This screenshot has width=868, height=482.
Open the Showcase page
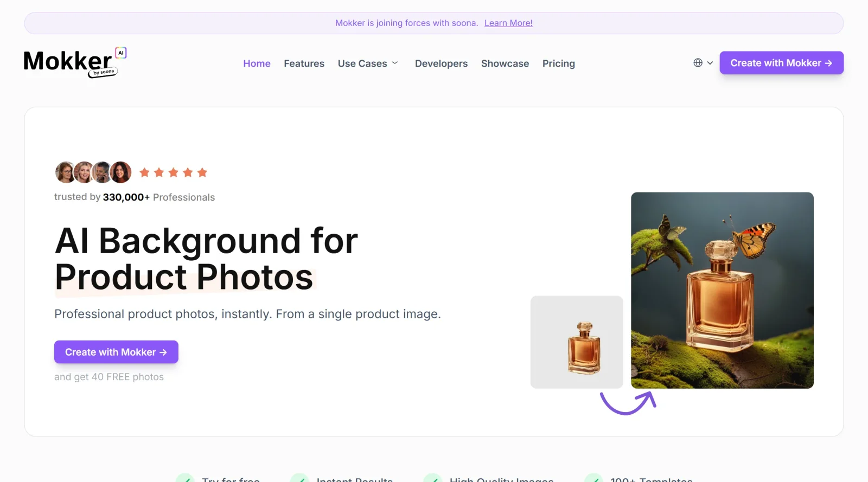[x=505, y=63]
